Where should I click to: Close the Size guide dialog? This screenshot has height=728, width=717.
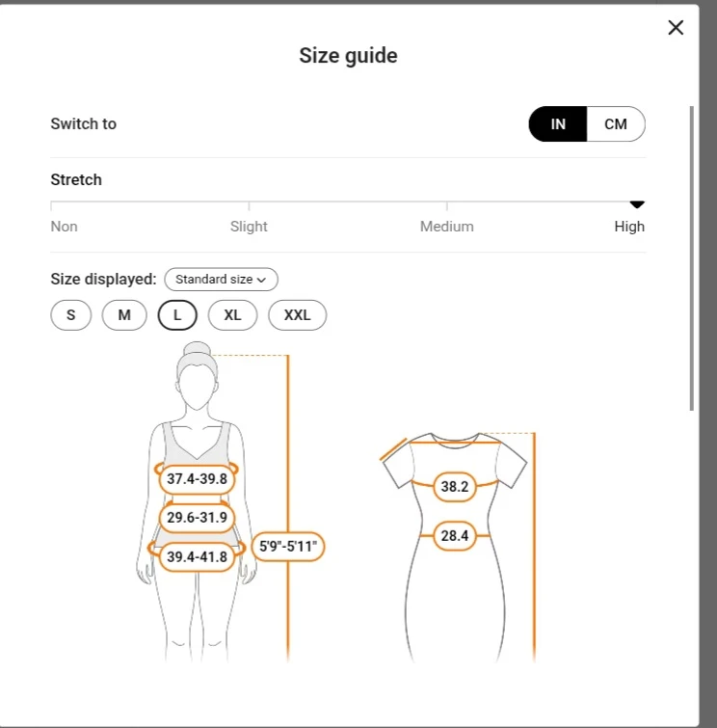point(676,28)
